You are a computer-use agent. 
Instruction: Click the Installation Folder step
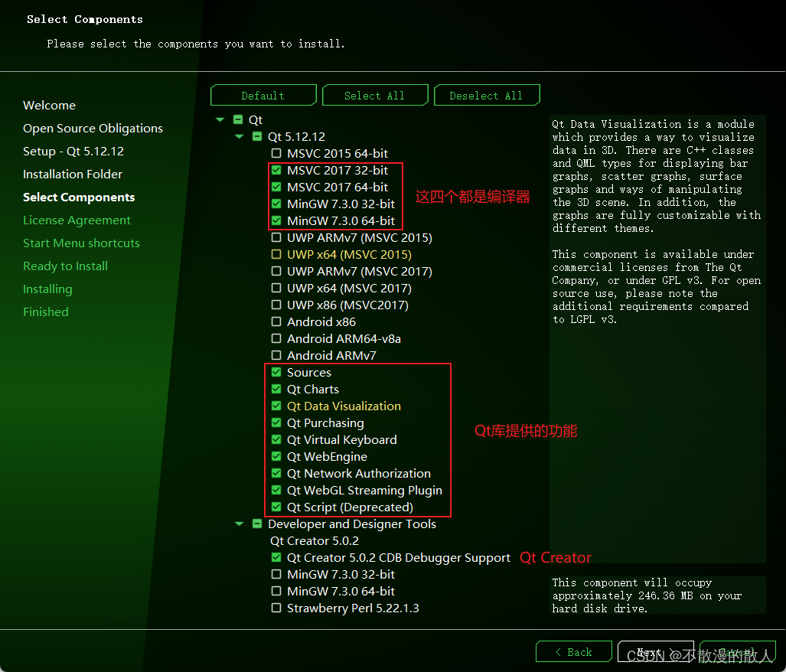(x=73, y=175)
